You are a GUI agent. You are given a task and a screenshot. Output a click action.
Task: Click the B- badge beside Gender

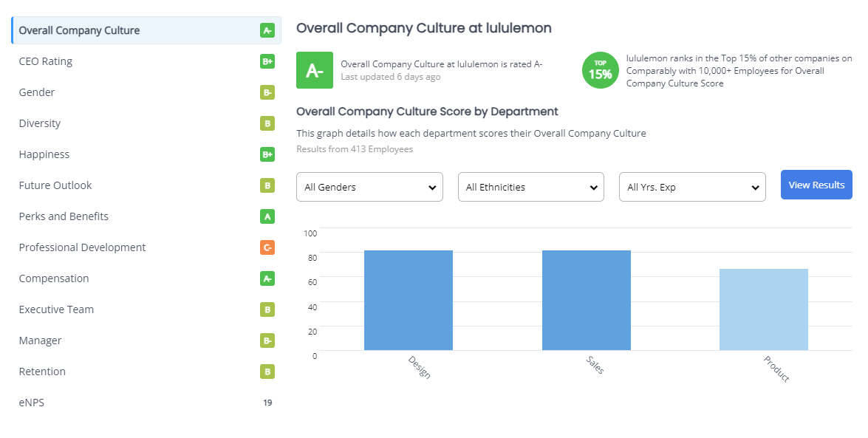pyautogui.click(x=267, y=92)
